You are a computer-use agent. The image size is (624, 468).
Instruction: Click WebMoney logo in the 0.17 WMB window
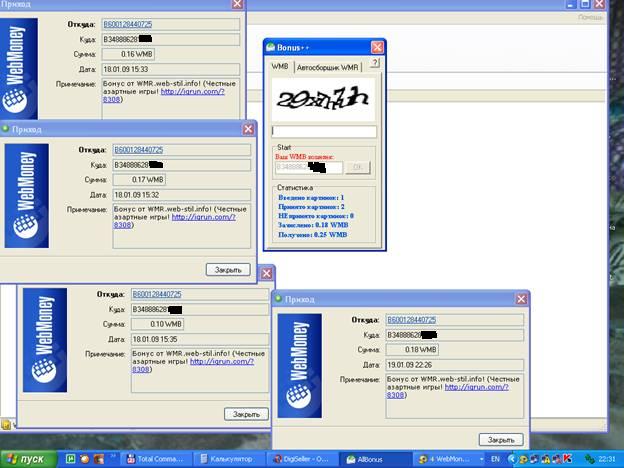pos(27,195)
